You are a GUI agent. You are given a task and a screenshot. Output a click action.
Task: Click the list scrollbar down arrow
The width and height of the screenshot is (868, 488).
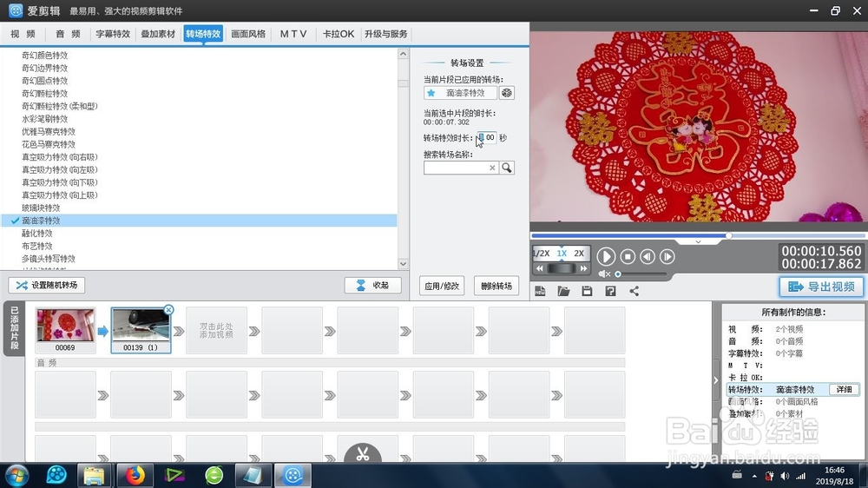point(403,264)
